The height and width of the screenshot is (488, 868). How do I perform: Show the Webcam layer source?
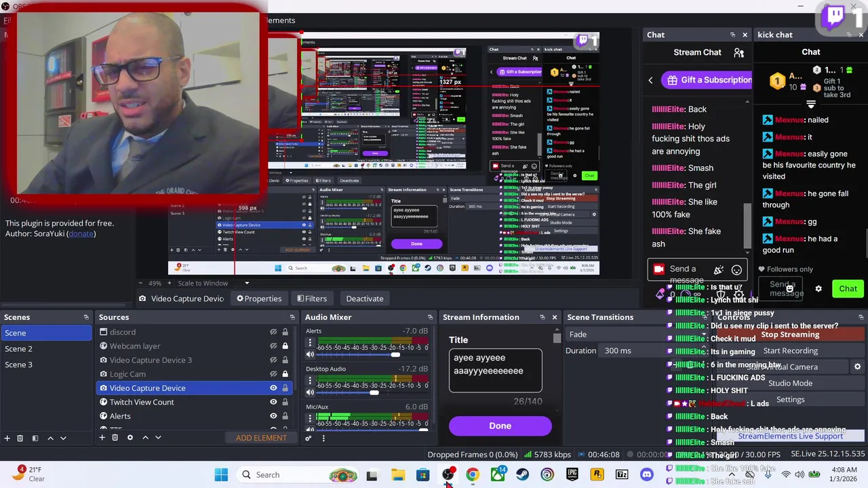pos(273,346)
